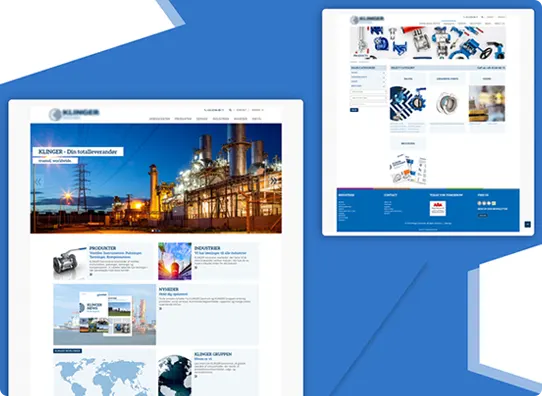The image size is (542, 396).
Task: Click the NYHEDER card heading
Action: click(168, 289)
